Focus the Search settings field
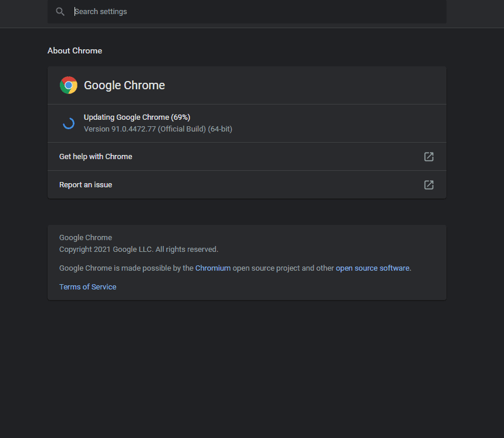 247,12
